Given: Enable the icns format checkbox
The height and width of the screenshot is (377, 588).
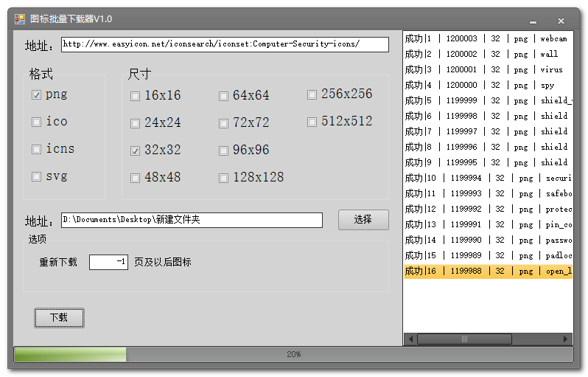Looking at the screenshot, I should 36,150.
